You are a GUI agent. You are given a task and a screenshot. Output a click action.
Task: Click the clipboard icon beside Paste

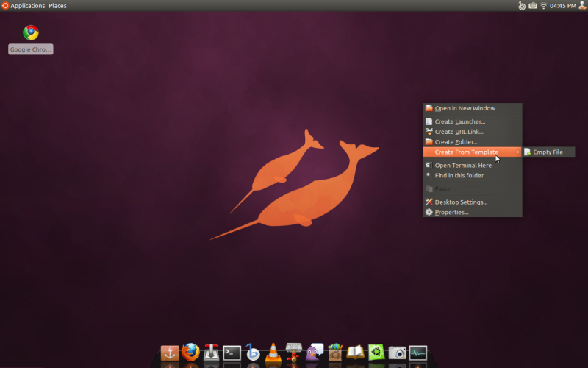click(429, 188)
